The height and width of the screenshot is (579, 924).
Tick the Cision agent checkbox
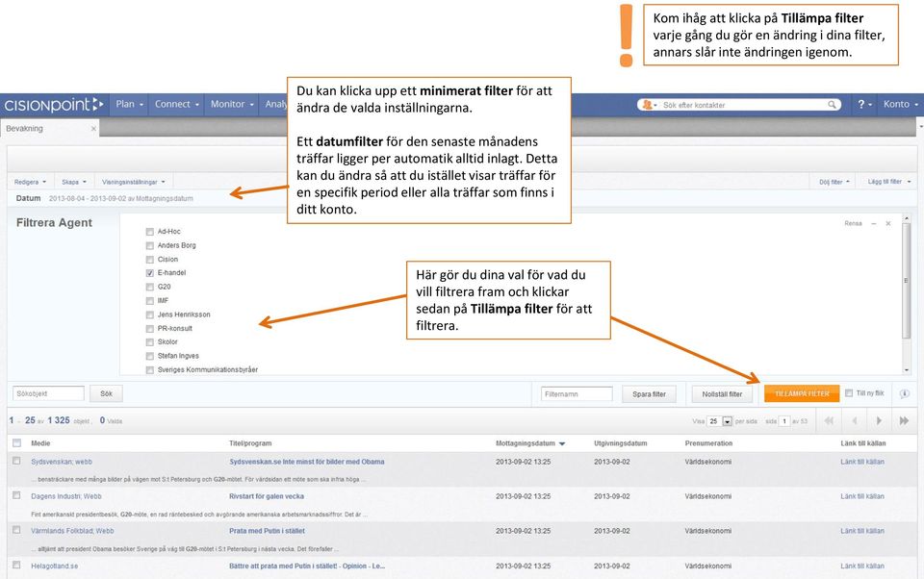pos(150,260)
